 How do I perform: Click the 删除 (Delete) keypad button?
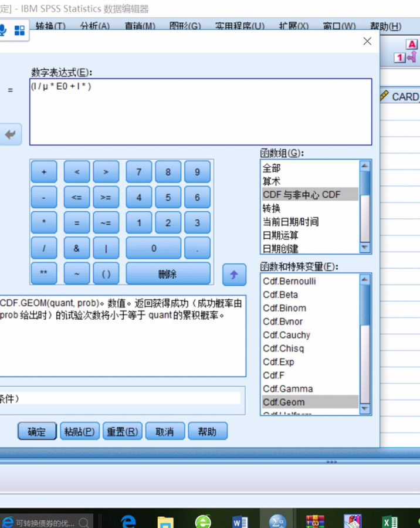tap(168, 274)
